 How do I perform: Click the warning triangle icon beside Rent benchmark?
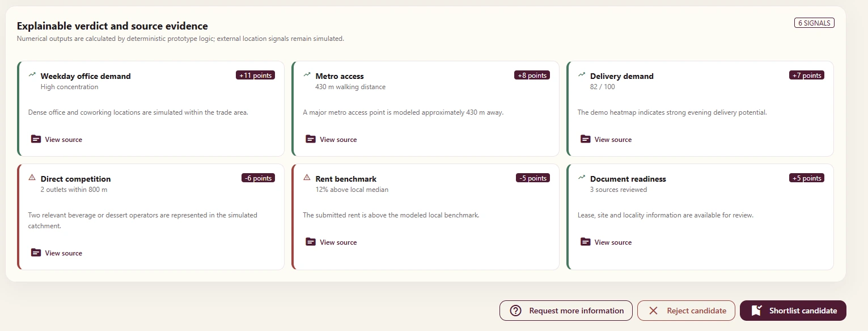(x=307, y=177)
